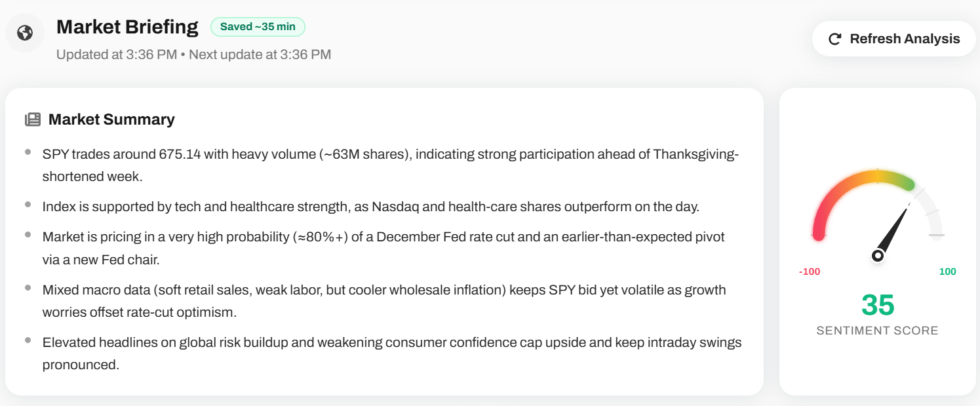Click the sentiment gauge needle

tap(894, 230)
